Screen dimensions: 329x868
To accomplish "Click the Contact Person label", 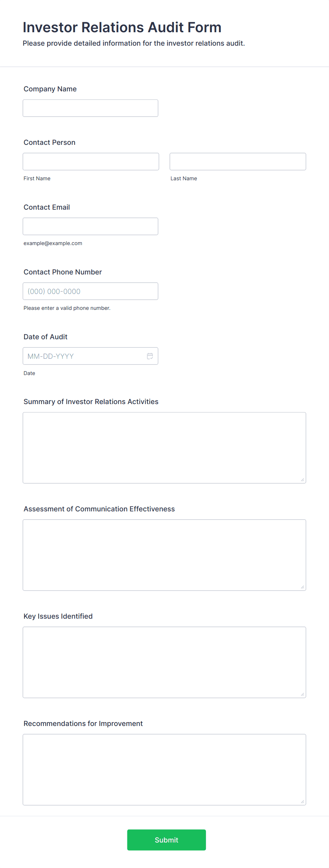I will point(50,142).
